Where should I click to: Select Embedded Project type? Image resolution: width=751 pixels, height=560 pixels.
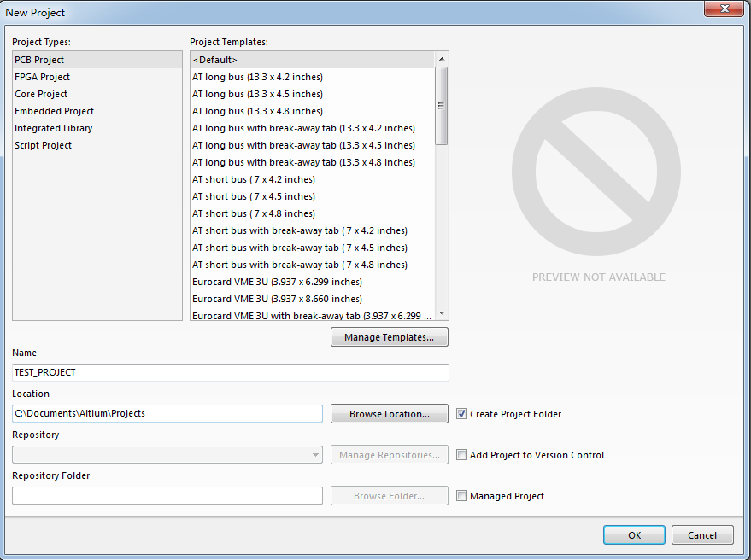[x=54, y=111]
